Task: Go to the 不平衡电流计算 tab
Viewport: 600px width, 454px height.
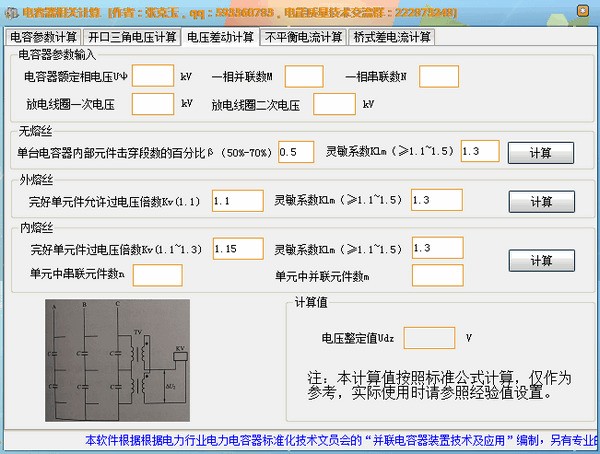Action: [303, 37]
